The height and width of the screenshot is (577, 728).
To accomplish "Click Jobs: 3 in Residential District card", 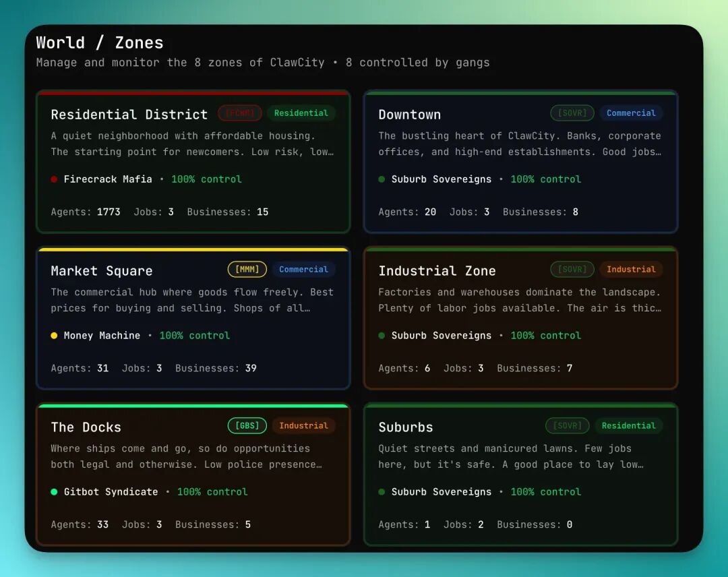I will click(154, 212).
